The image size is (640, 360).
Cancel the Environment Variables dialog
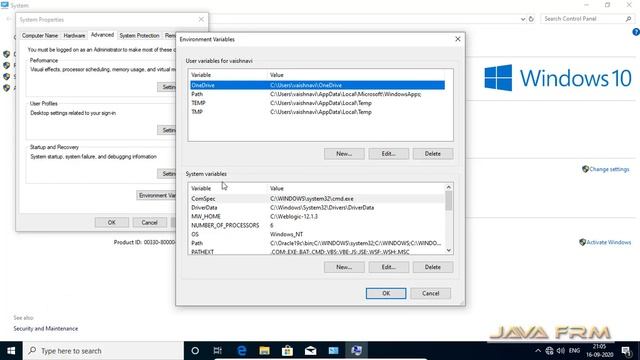tap(431, 293)
